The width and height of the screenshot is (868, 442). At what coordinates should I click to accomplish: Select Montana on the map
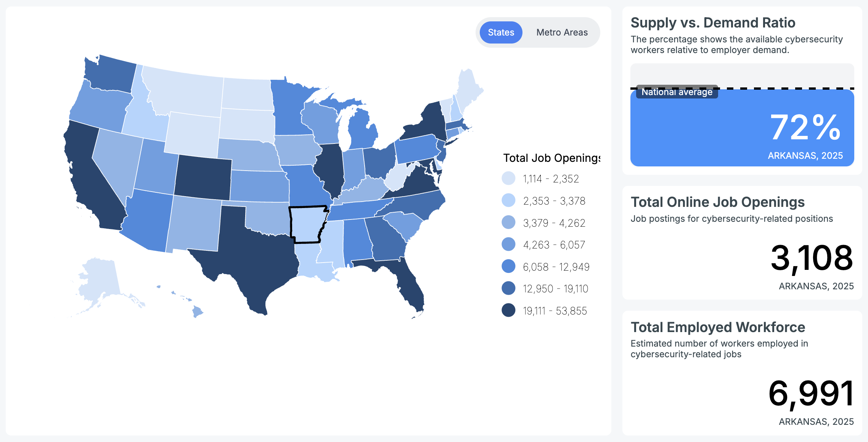(x=183, y=91)
